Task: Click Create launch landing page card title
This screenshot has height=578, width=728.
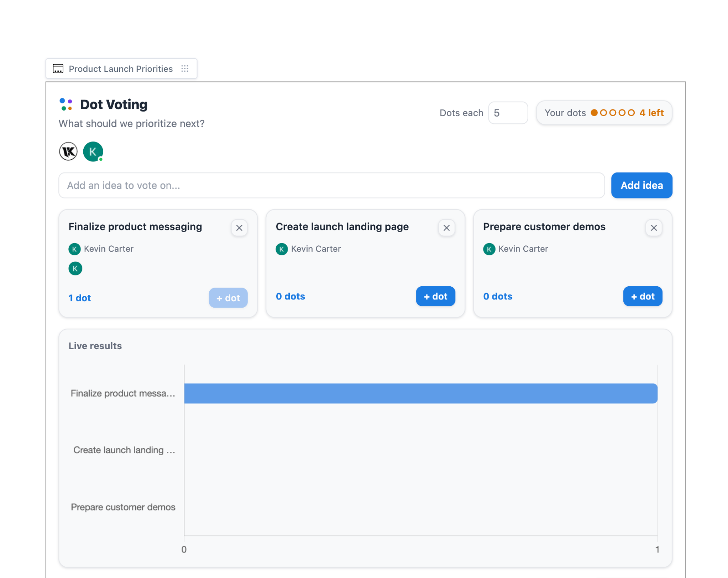Action: [342, 227]
